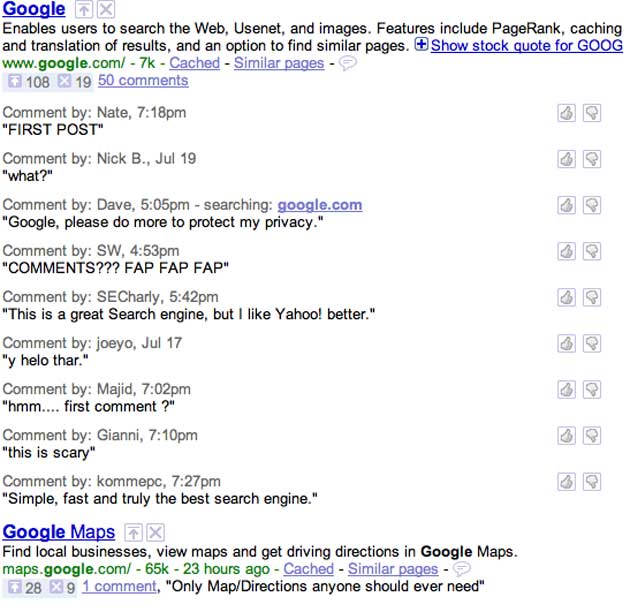Viewport: 630px width, 612px height.
Task: Thumbs down Nick B.'s "what?" comment
Action: pos(591,159)
